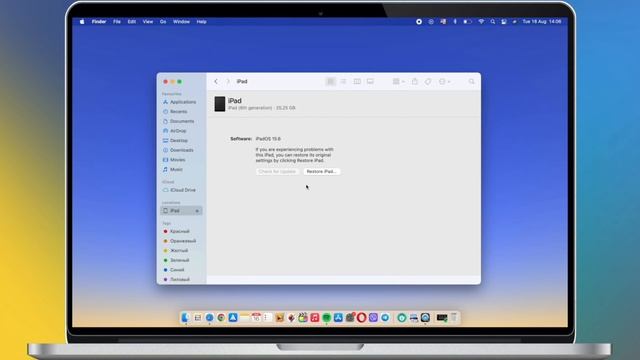Click the iPadOS software version text
Viewport: 640px width, 360px height.
click(x=268, y=139)
